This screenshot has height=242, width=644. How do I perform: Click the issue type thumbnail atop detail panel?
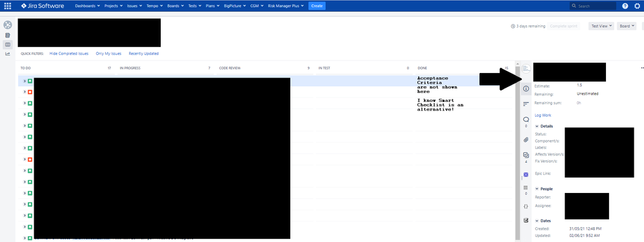click(x=526, y=68)
